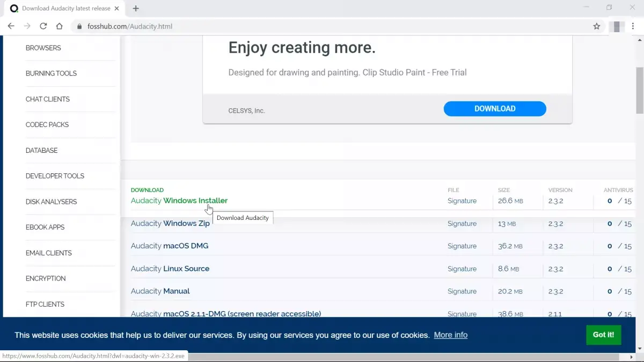
Task: Reload the page with the refresh icon
Action: coord(43,26)
